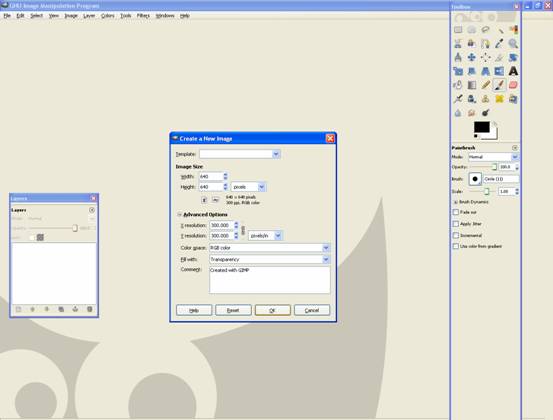Select the Heal tool
The width and height of the screenshot is (553, 420).
pyautogui.click(x=499, y=99)
